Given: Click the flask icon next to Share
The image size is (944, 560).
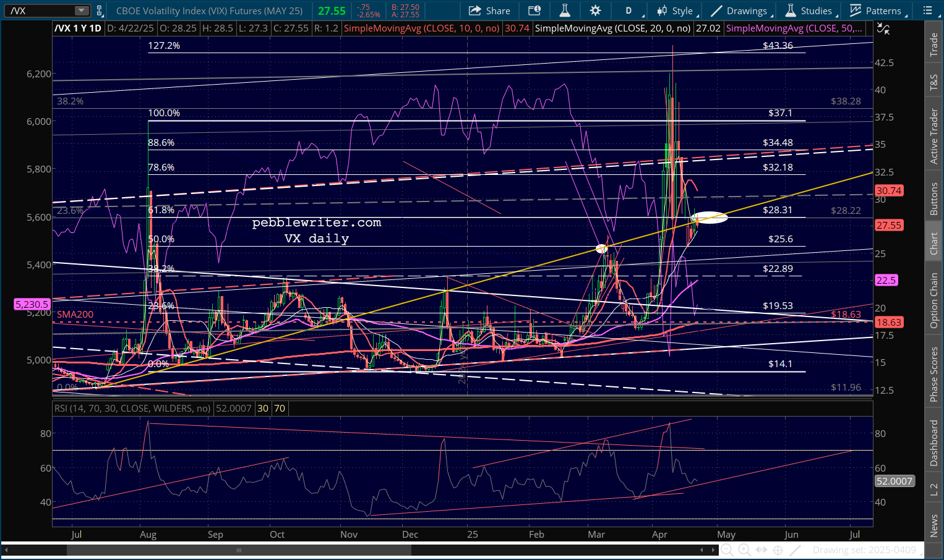Looking at the screenshot, I should pos(564,11).
